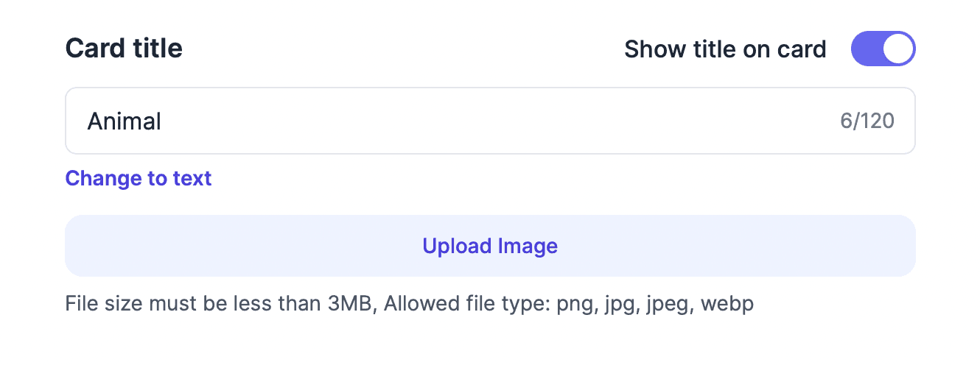
Task: Click the purple track of the toggle switch
Action: (x=865, y=49)
